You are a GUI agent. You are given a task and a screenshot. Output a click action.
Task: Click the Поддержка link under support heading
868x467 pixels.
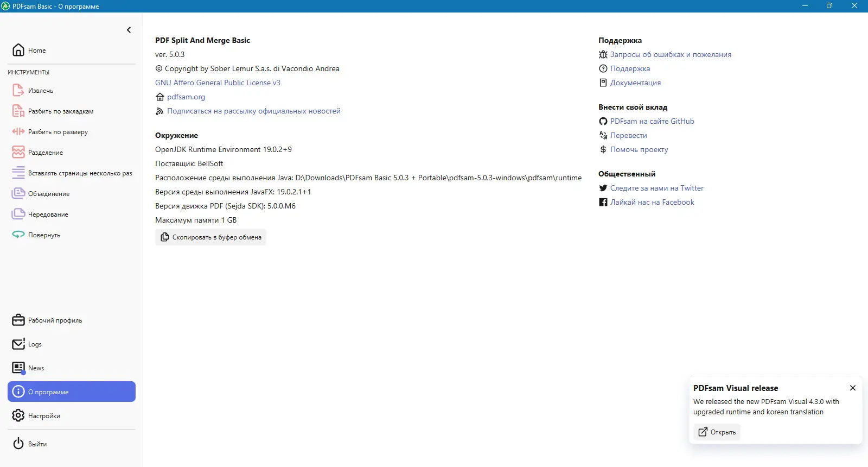pos(630,68)
